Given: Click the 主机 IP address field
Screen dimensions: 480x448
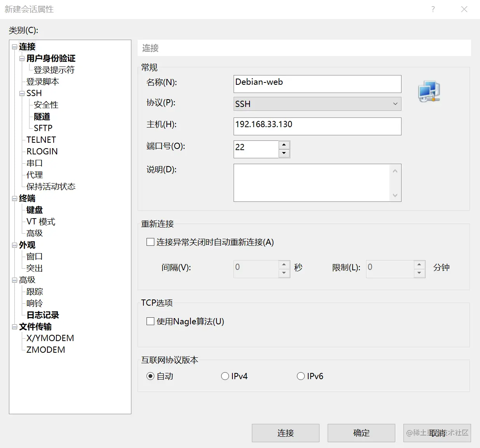Looking at the screenshot, I should pyautogui.click(x=317, y=126).
